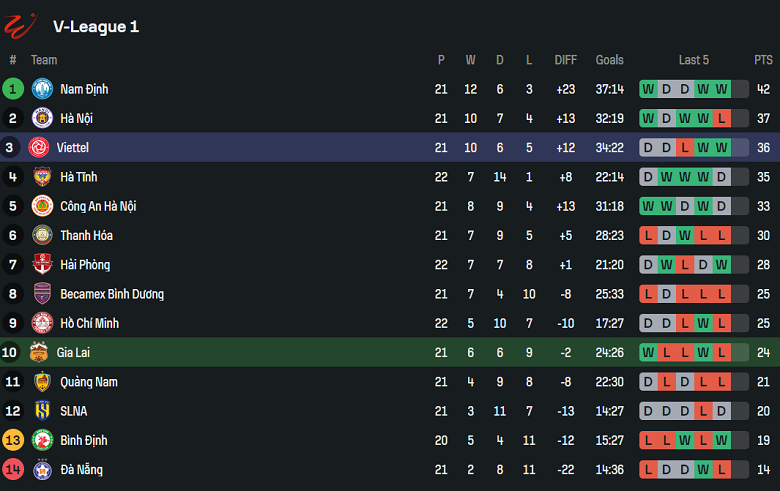This screenshot has height=491, width=780.
Task: Click the Đà Nẵng club crest
Action: tap(42, 470)
